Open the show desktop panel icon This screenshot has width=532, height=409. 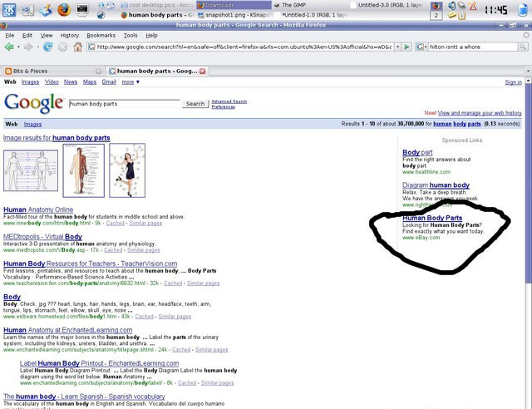(x=27, y=9)
